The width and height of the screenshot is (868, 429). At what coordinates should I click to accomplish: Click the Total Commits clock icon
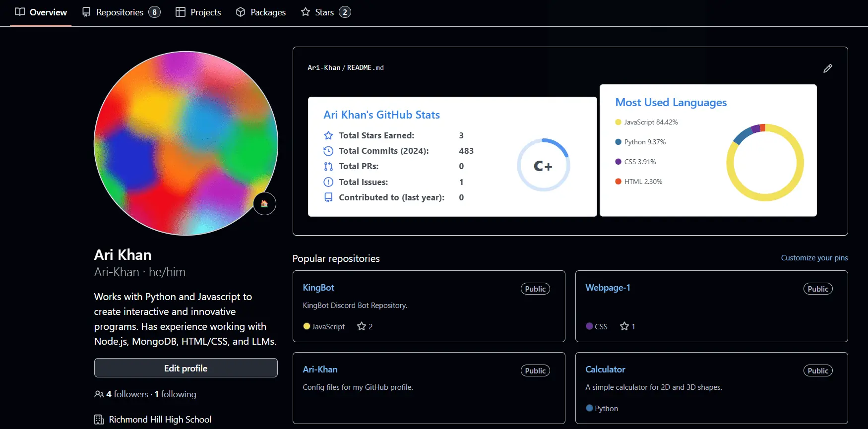[328, 151]
